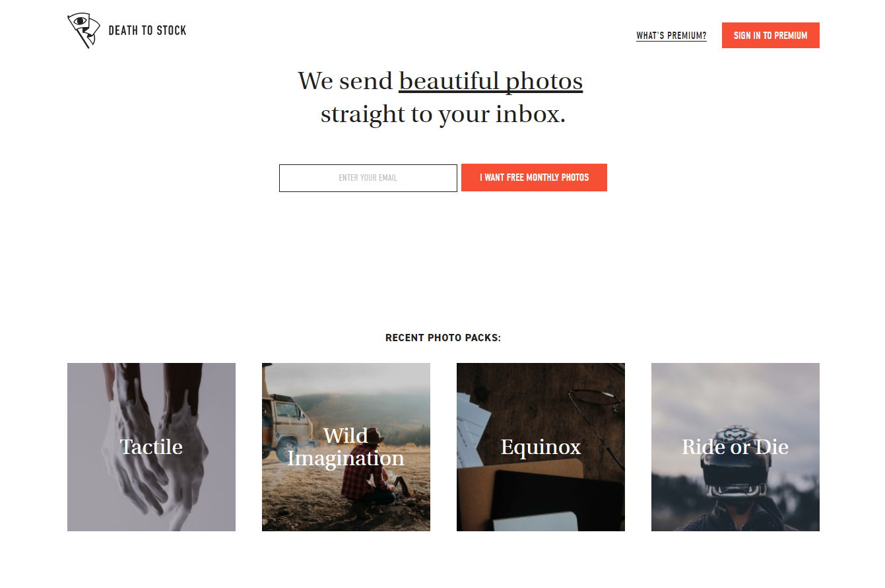885x588 pixels.
Task: Click the Equinox title text
Action: pyautogui.click(x=541, y=447)
